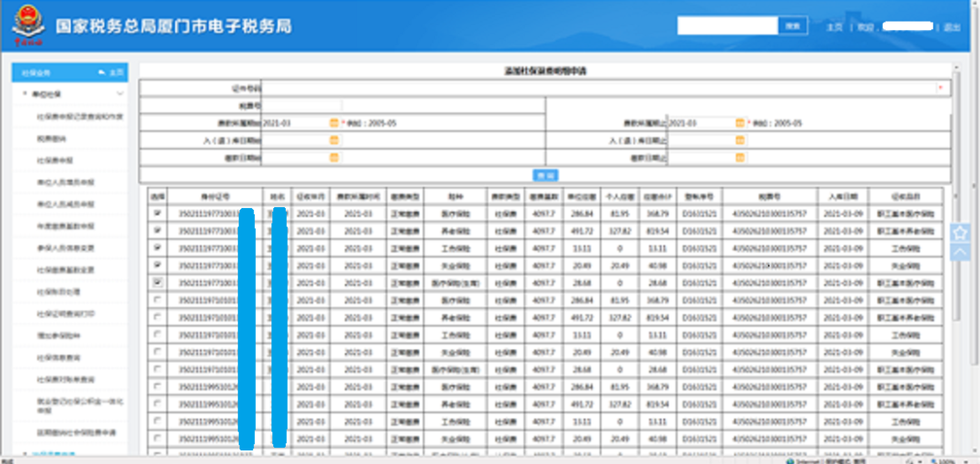The image size is (980, 464).
Task: Click the 选择 column header
Action: (158, 195)
